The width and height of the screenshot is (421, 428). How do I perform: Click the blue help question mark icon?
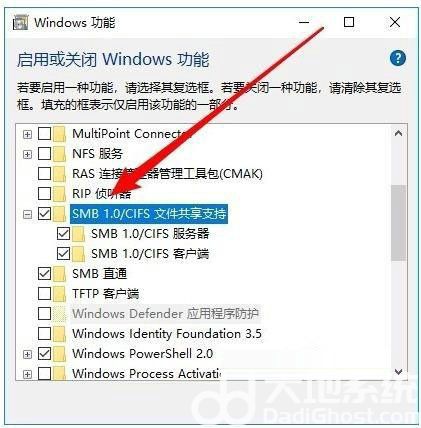click(398, 58)
